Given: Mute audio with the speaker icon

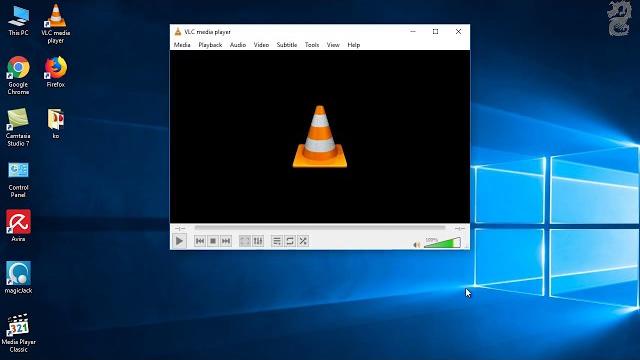Looking at the screenshot, I should click(417, 245).
